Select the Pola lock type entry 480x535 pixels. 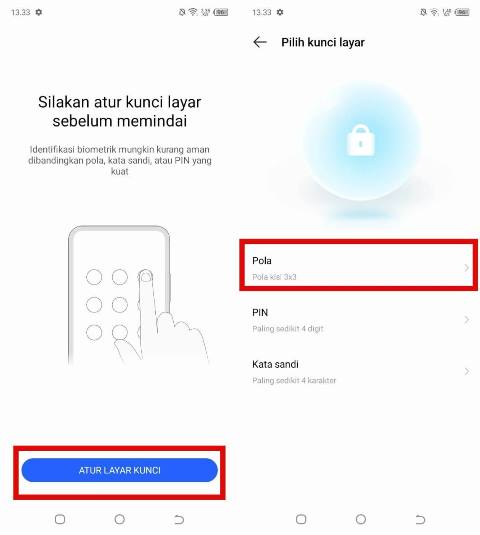pos(359,265)
